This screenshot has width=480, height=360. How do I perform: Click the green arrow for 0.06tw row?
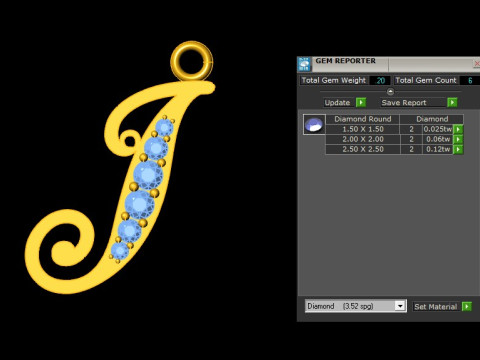pos(458,139)
